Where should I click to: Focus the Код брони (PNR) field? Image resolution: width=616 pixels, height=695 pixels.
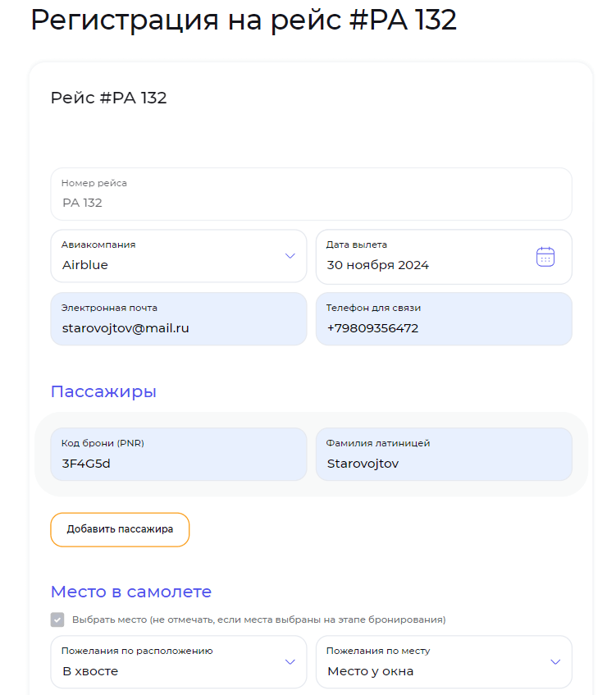point(178,463)
